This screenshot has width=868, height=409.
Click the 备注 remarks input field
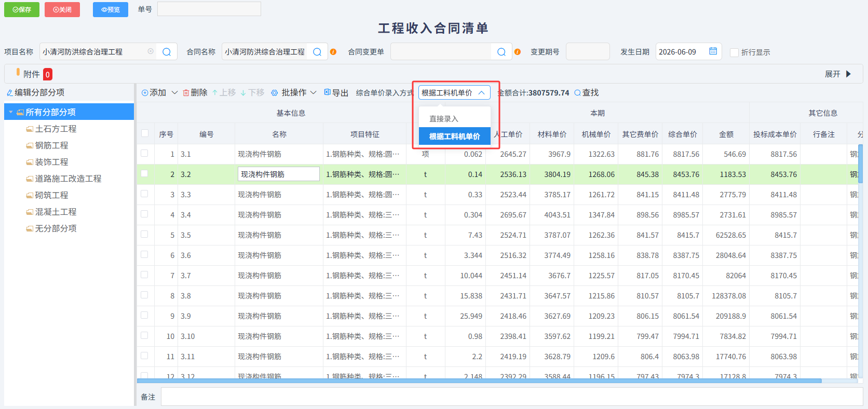coord(512,397)
